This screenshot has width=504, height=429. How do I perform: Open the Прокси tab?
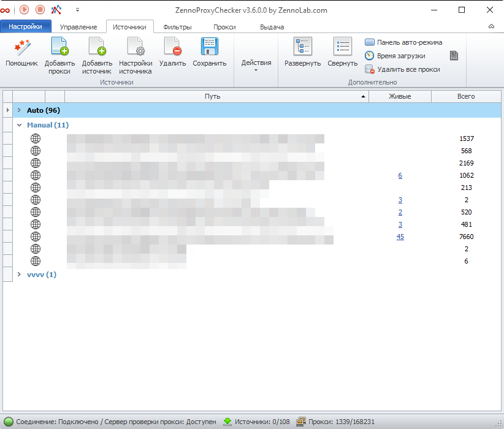pyautogui.click(x=224, y=27)
